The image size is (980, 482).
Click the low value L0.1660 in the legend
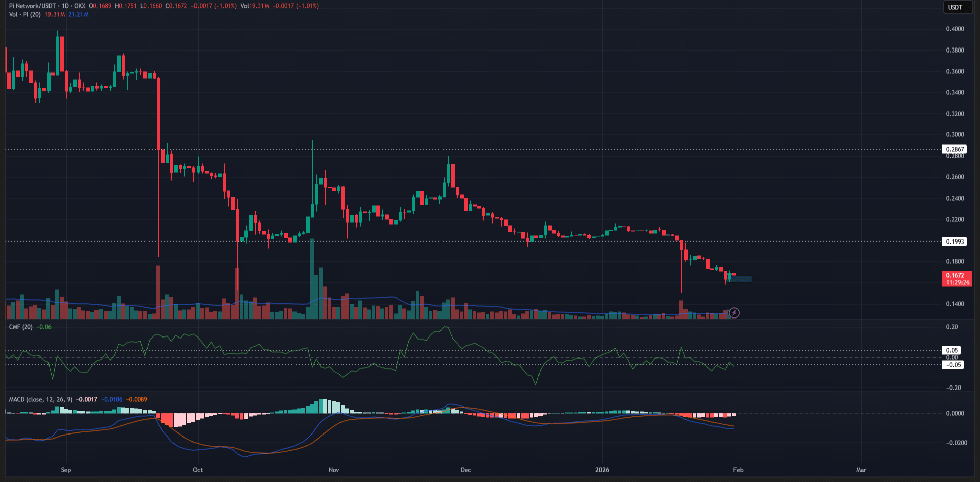click(x=152, y=6)
